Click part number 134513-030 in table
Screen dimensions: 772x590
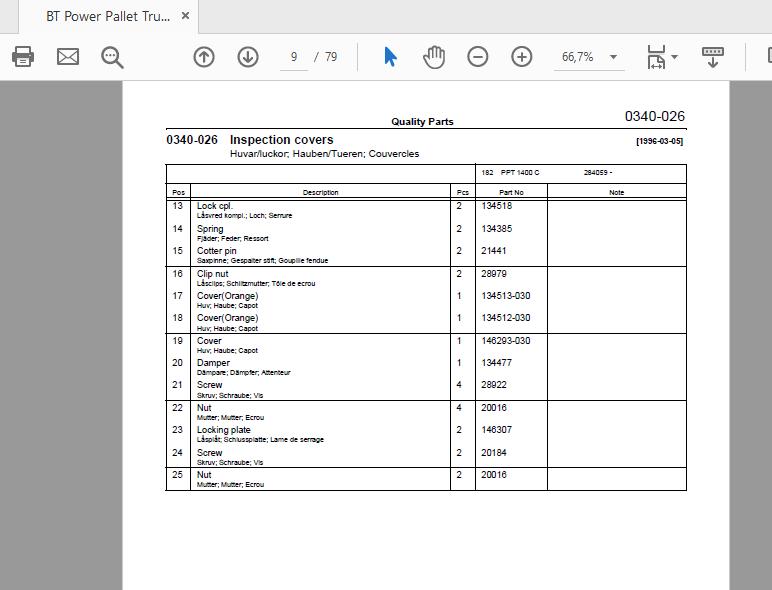[x=506, y=296]
